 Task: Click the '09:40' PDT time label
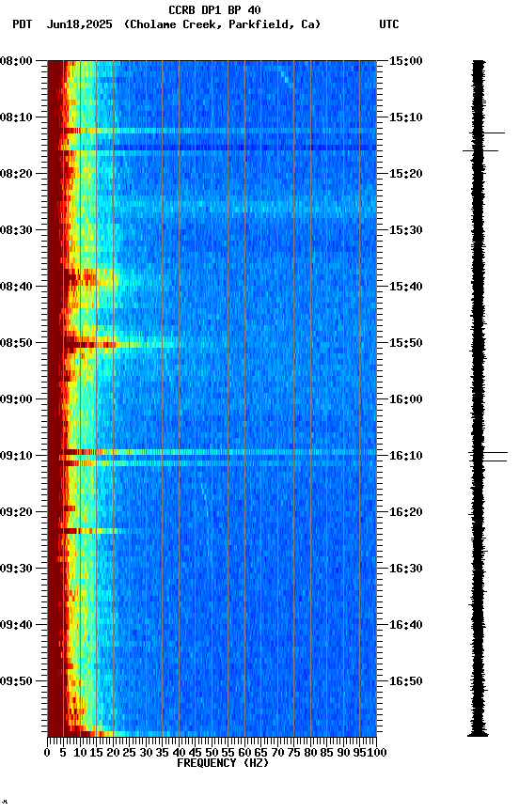(16, 625)
